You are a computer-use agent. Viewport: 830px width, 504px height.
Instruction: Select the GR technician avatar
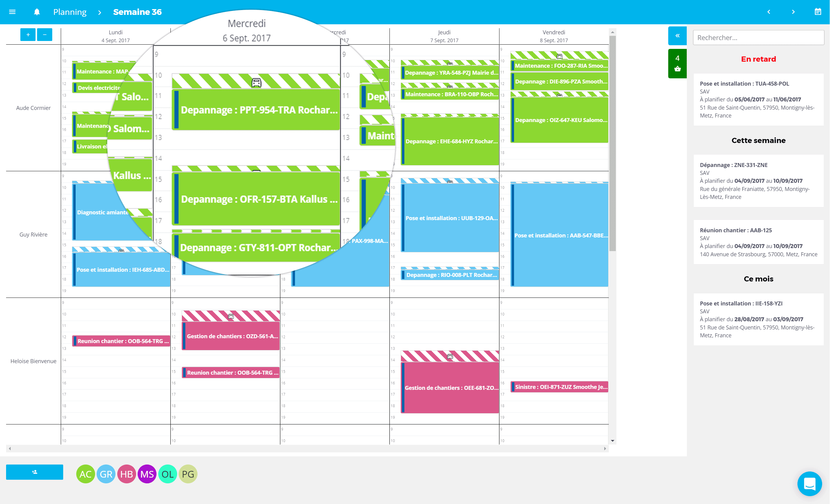pyautogui.click(x=106, y=474)
